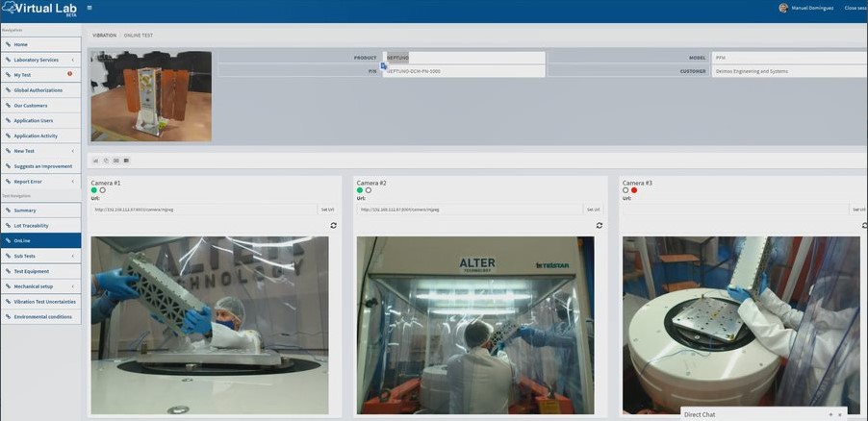Viewport: 868px width, 421px height.
Task: Open the user avatar next to Manuel Domínguez
Action: point(782,8)
